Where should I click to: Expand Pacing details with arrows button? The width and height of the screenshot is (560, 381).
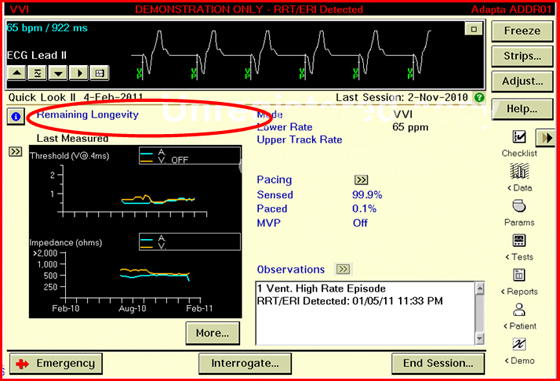click(x=361, y=180)
